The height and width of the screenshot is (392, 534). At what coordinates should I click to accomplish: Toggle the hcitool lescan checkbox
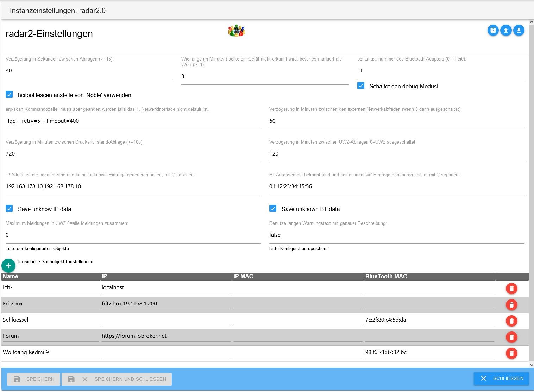(x=10, y=95)
